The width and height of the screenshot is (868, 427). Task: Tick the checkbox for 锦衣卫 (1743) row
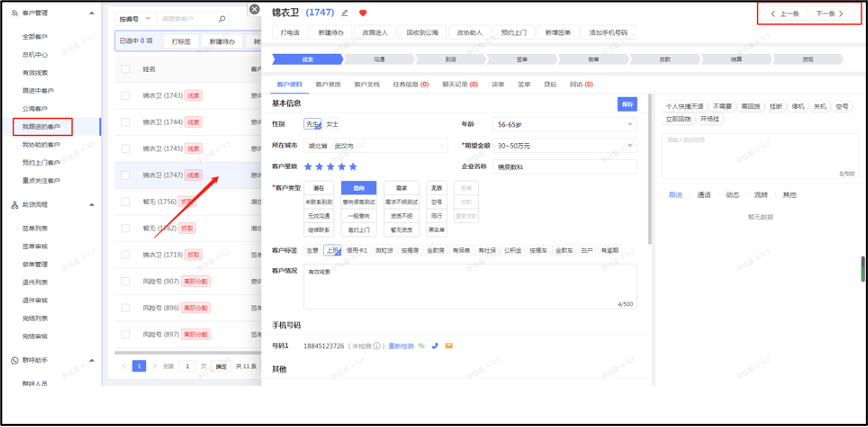point(126,96)
